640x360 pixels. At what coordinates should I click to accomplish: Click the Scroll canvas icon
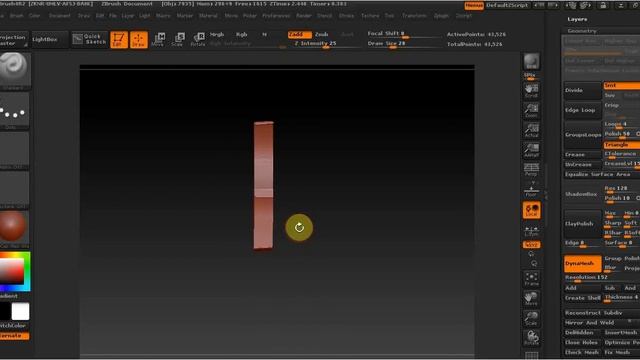pos(531,91)
